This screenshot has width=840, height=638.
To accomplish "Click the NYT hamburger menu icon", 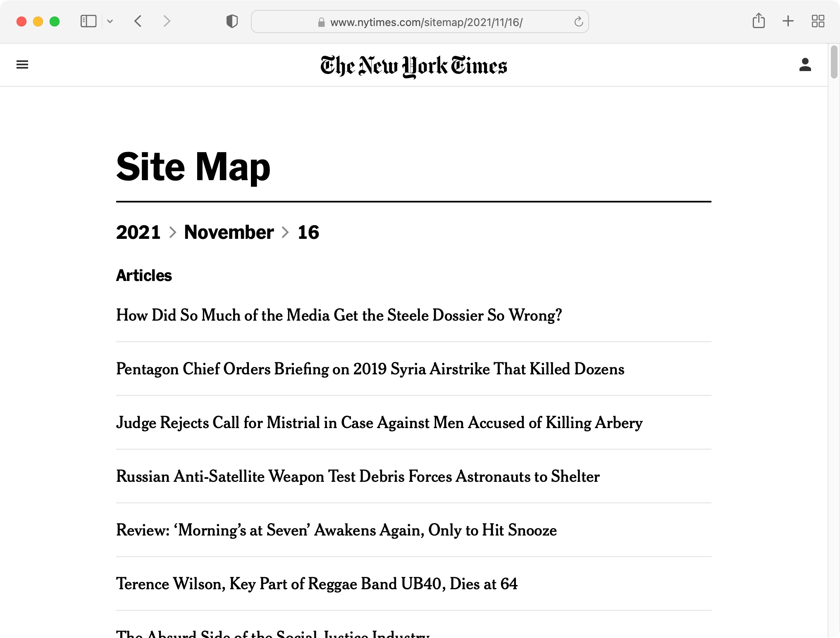I will (22, 64).
